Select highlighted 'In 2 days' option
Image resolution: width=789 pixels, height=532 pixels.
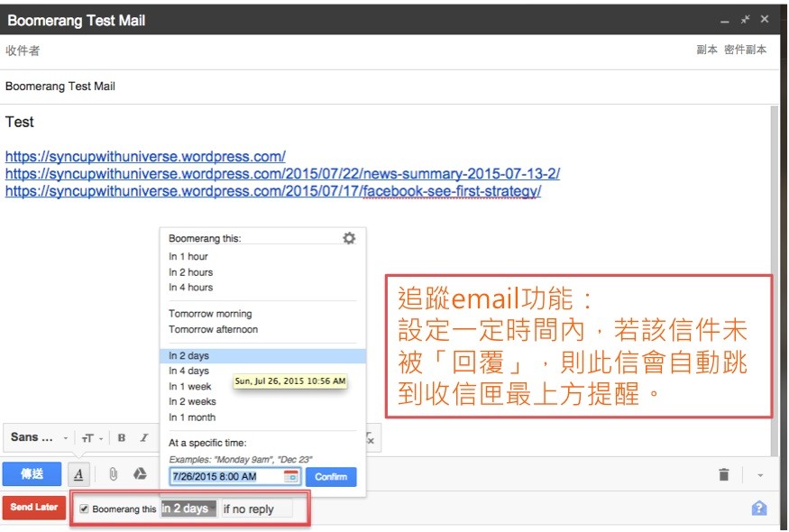point(262,356)
